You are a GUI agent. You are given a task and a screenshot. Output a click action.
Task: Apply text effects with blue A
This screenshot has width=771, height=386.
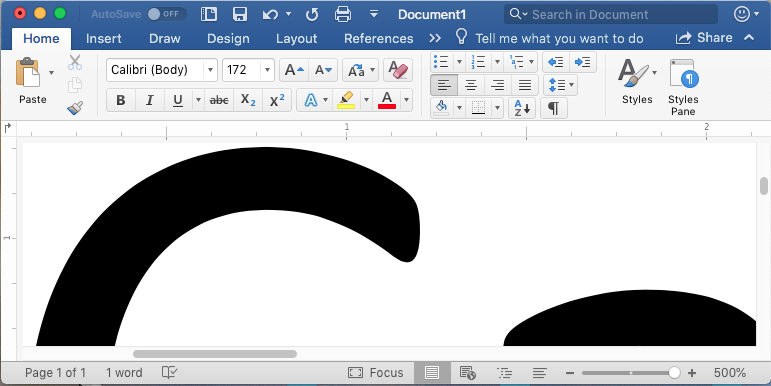click(310, 100)
